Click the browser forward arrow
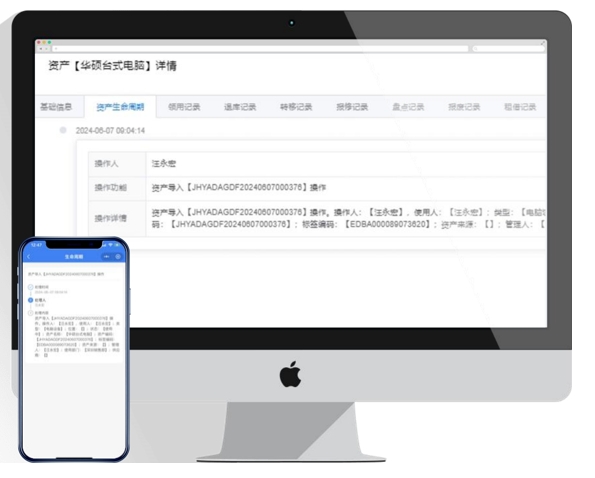The image size is (595, 478). pyautogui.click(x=46, y=49)
